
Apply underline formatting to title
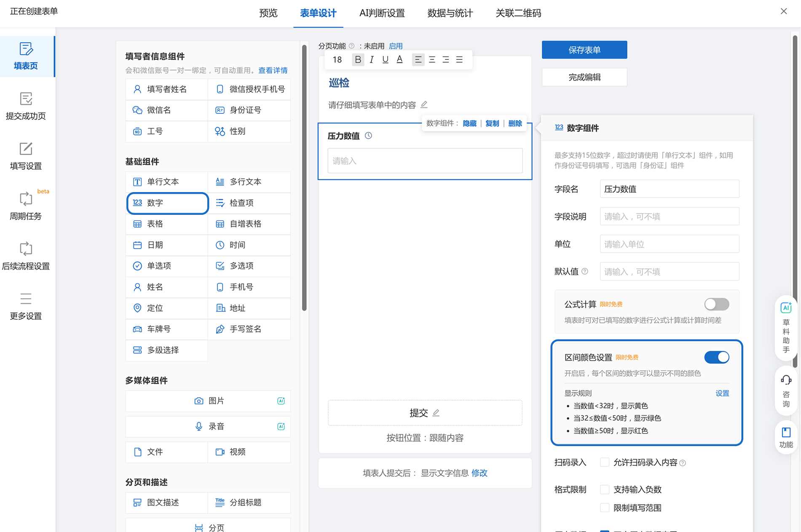[385, 59]
